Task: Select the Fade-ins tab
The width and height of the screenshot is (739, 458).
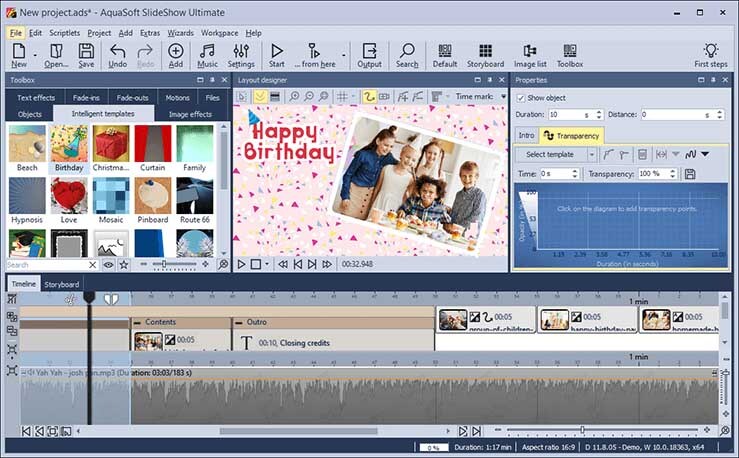Action: click(x=86, y=98)
